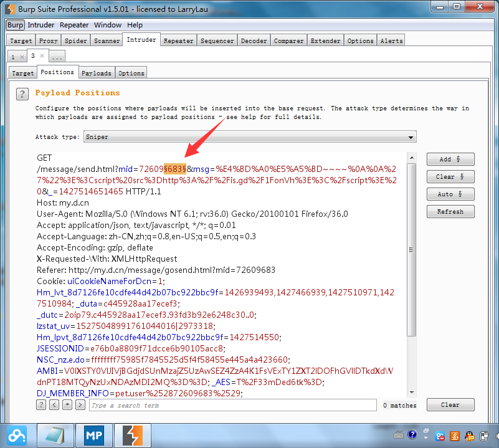
Task: Switch to the main Target tab
Action: pyautogui.click(x=21, y=41)
